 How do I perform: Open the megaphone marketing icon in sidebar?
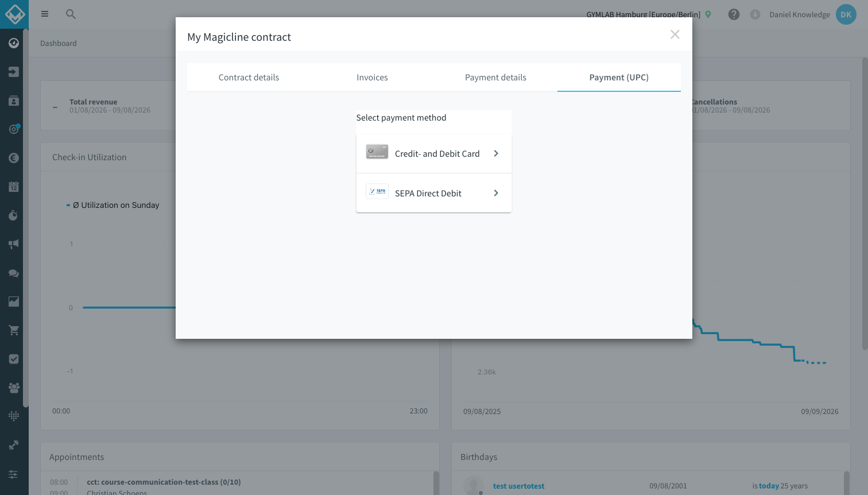(x=14, y=244)
